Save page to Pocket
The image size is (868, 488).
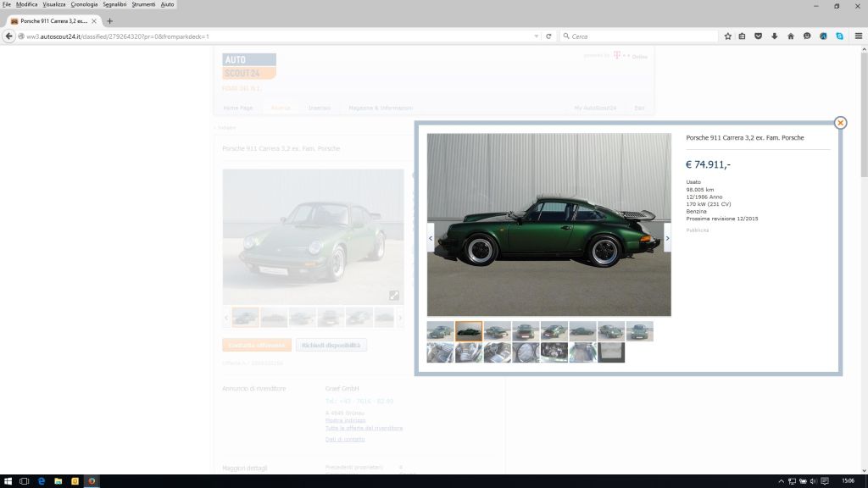pyautogui.click(x=759, y=36)
